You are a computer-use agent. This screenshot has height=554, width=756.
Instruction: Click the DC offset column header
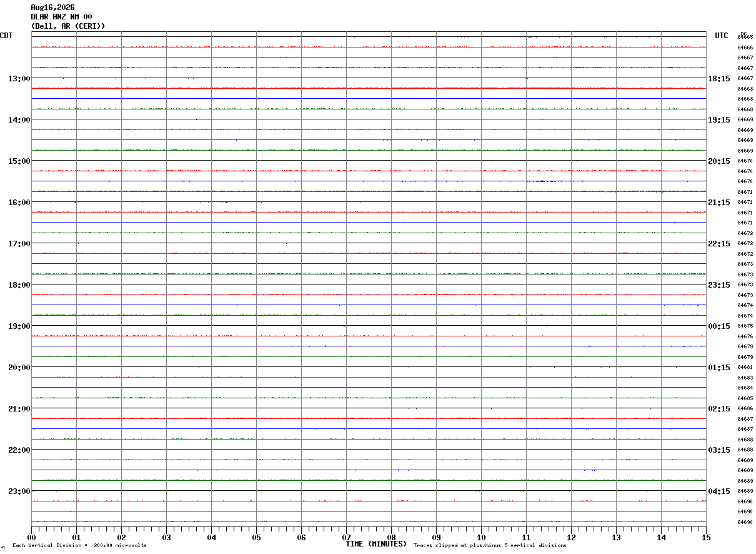click(x=744, y=34)
